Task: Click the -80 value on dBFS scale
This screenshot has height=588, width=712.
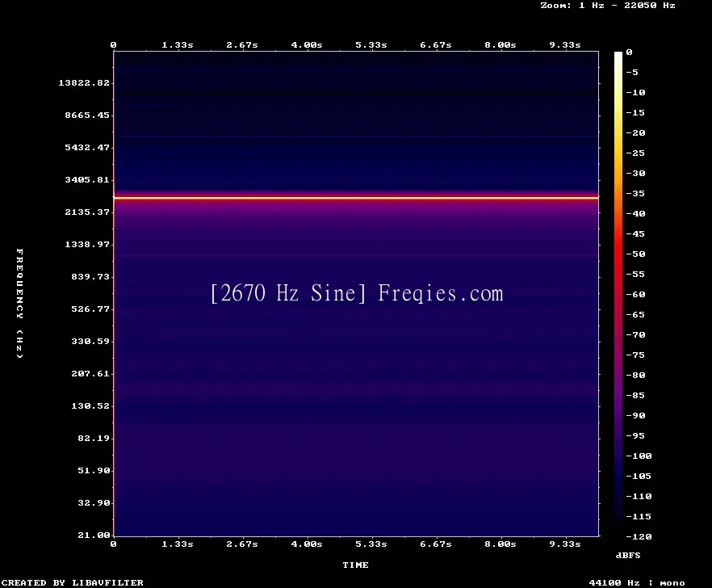Action: tap(635, 376)
